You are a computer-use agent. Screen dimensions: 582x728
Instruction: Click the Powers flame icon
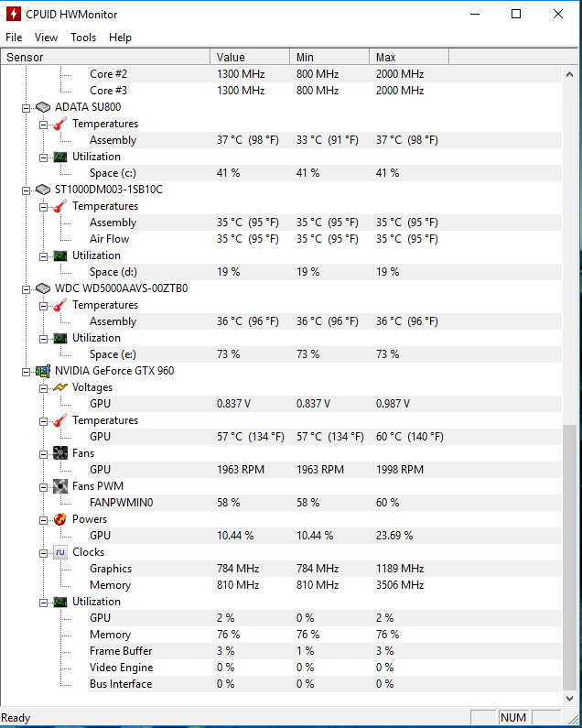click(59, 519)
